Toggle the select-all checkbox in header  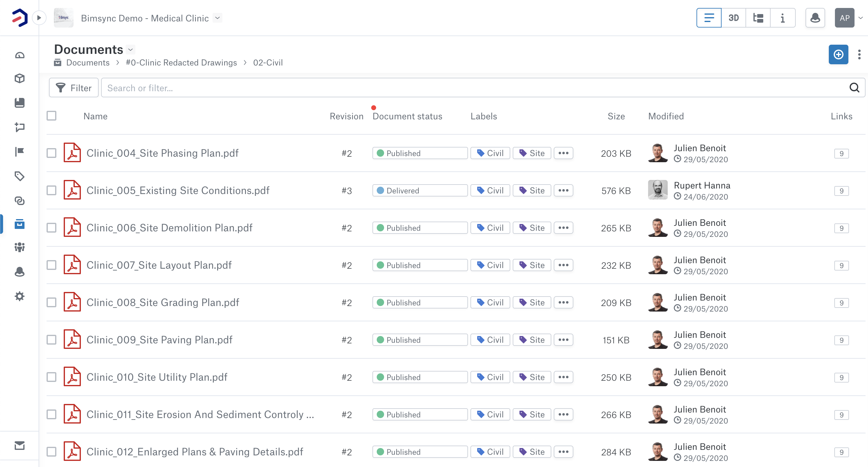coord(51,116)
